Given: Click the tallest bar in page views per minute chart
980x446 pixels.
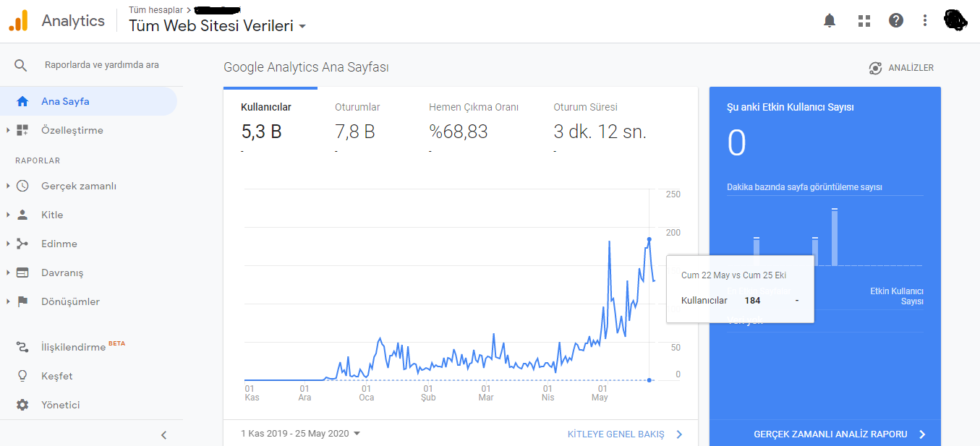Looking at the screenshot, I should 835,237.
